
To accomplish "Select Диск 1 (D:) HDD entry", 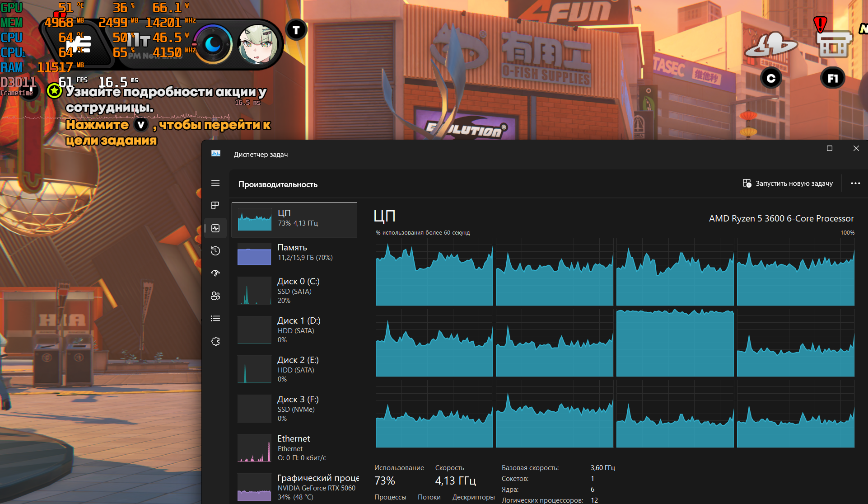I will click(x=294, y=330).
